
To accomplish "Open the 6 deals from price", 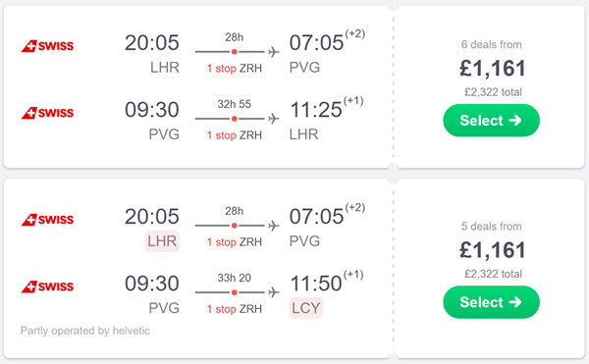I will point(492,69).
